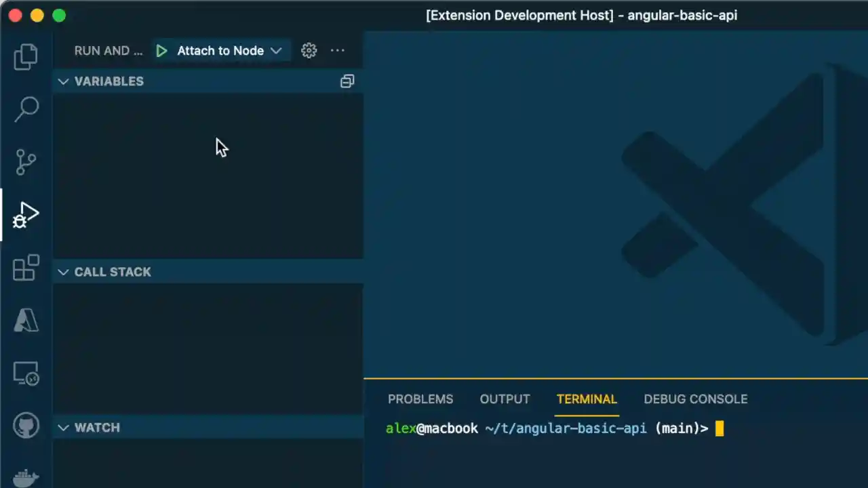Viewport: 868px width, 488px height.
Task: Collapse the WATCH section
Action: point(63,428)
